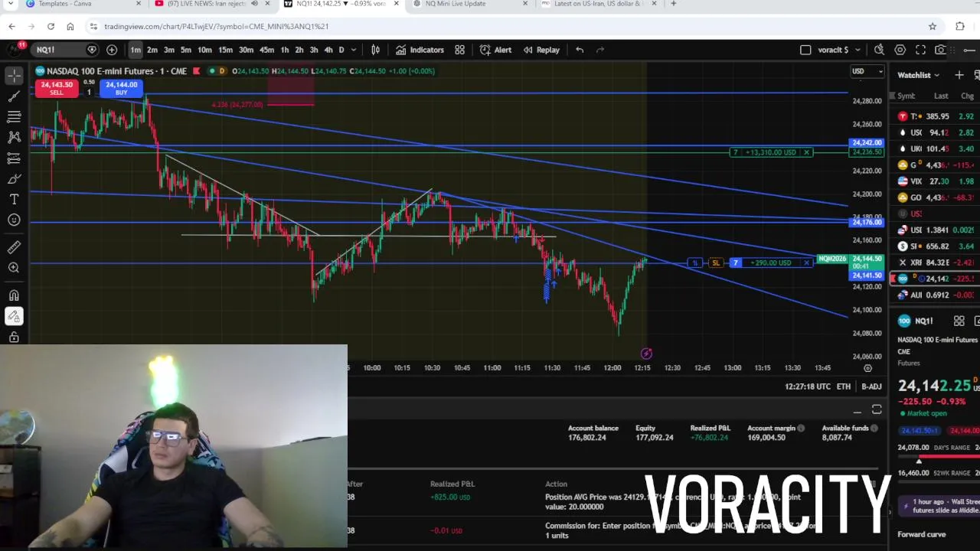Switch to the 30m timeframe
The height and width of the screenshot is (551, 980).
[x=246, y=50]
